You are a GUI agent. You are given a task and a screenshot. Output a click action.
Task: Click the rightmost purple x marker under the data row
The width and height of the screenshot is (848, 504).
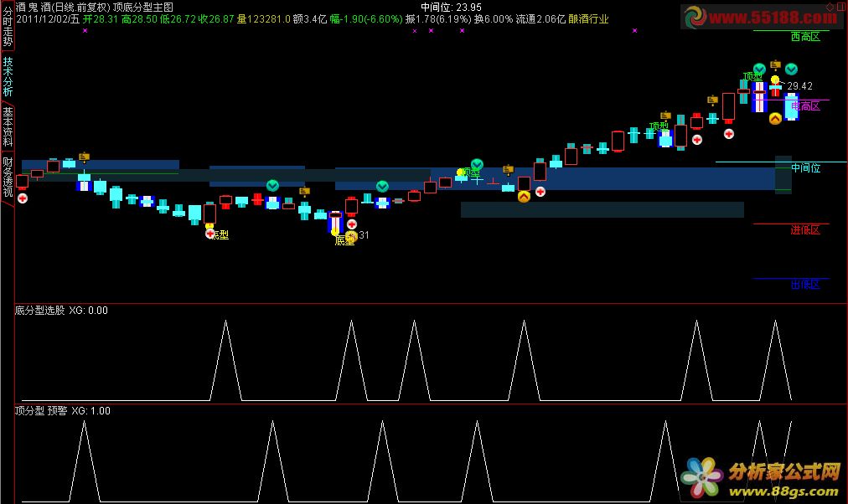click(x=635, y=31)
